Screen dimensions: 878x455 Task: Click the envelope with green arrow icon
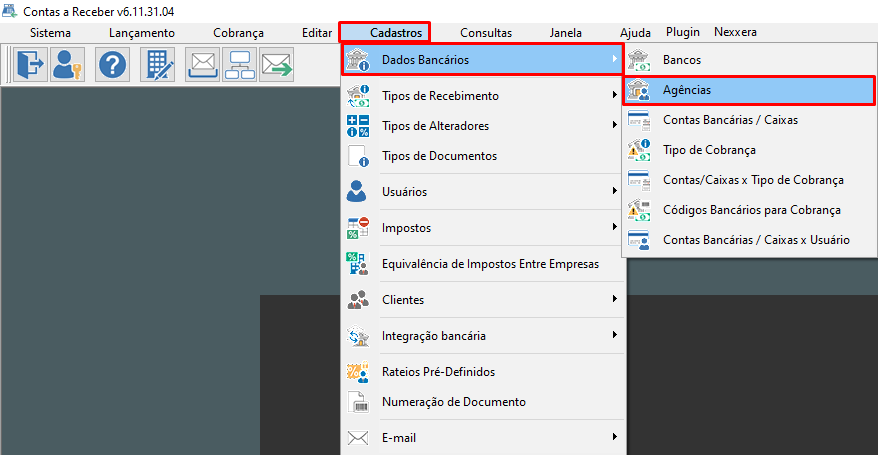point(277,64)
